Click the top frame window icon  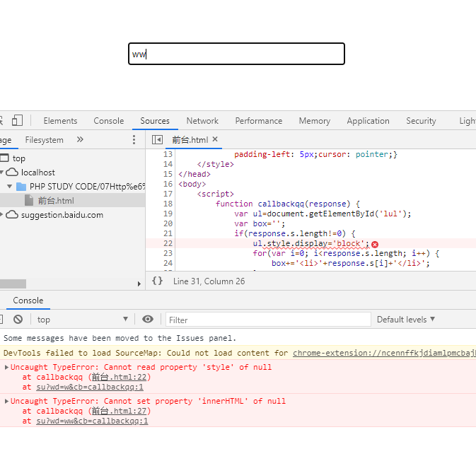coord(4,158)
